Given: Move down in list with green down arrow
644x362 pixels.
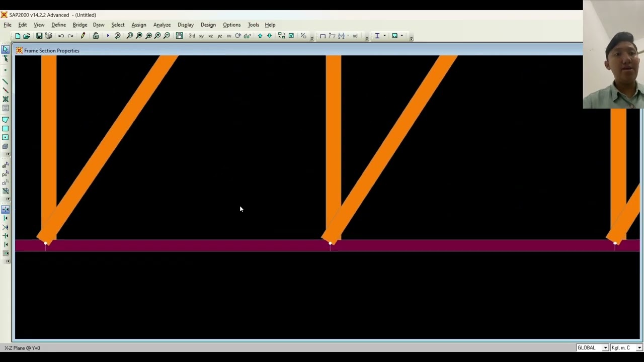Looking at the screenshot, I should pos(269,36).
